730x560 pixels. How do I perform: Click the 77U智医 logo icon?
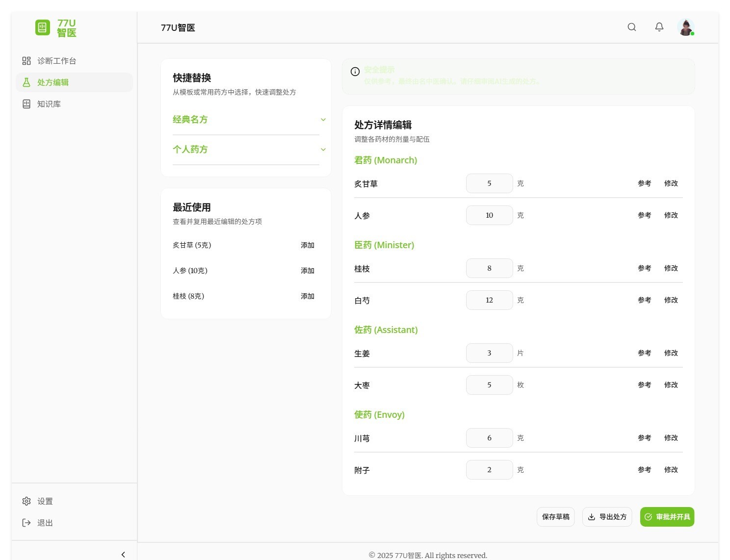tap(43, 27)
